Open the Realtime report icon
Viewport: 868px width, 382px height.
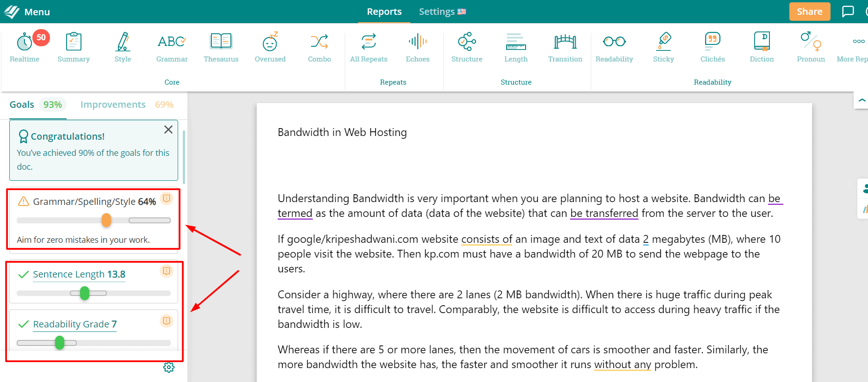coord(25,47)
